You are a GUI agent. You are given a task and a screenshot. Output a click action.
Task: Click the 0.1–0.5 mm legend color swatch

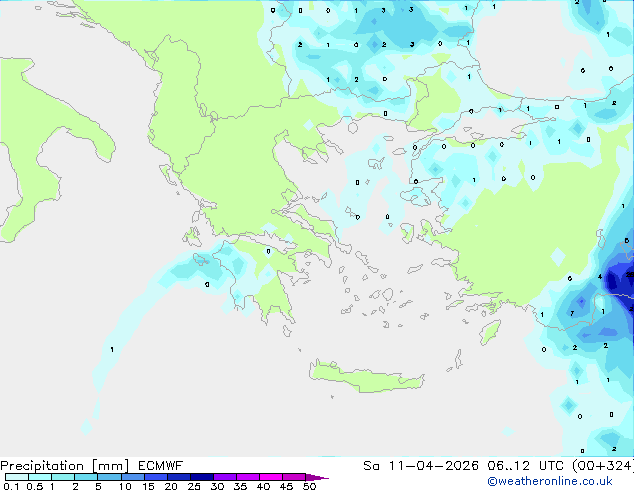click(17, 477)
